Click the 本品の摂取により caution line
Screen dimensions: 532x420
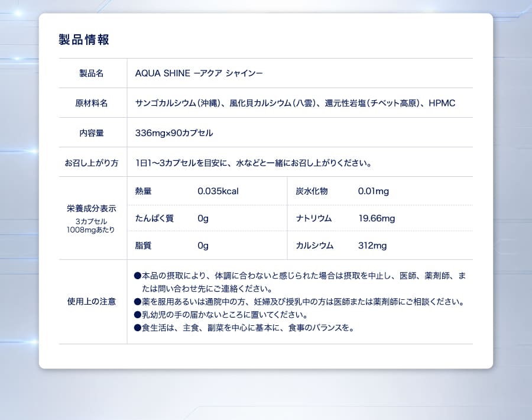300,276
